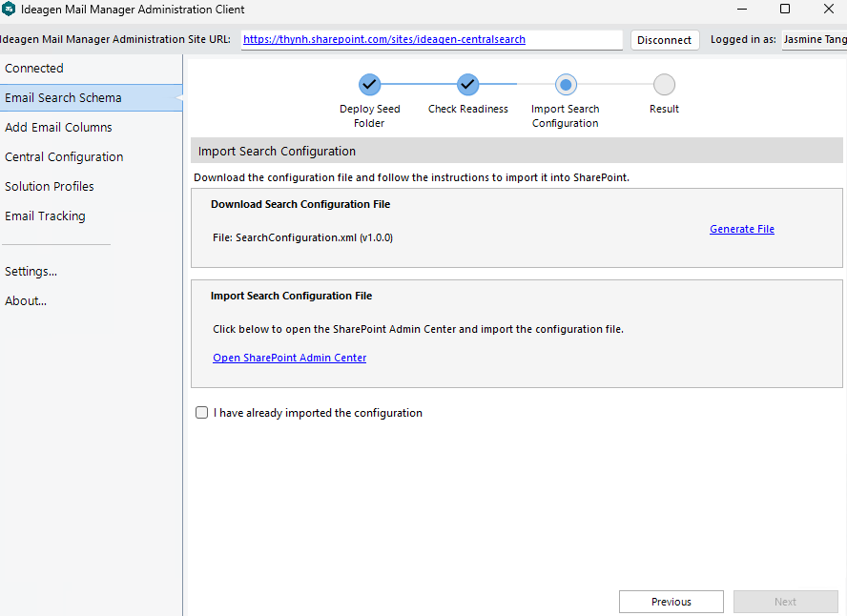Click the 'Check Readiness' step label
The width and height of the screenshot is (847, 616).
[467, 109]
